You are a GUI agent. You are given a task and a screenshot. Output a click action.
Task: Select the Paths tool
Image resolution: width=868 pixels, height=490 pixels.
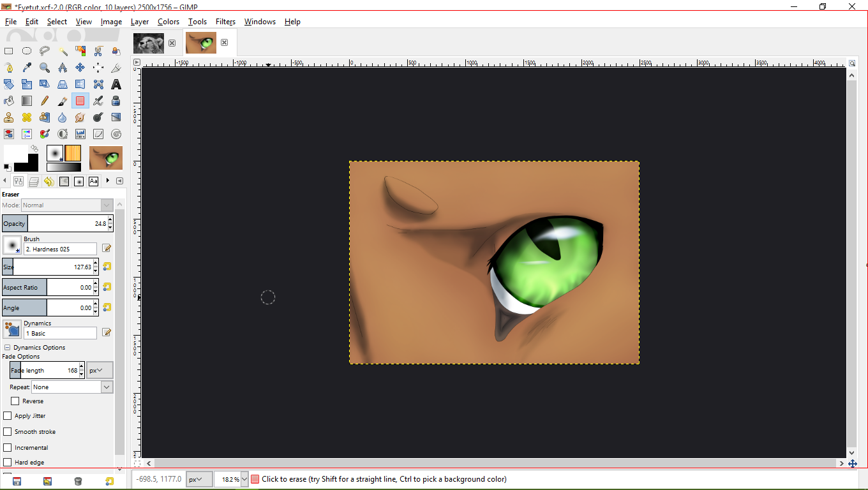point(9,68)
